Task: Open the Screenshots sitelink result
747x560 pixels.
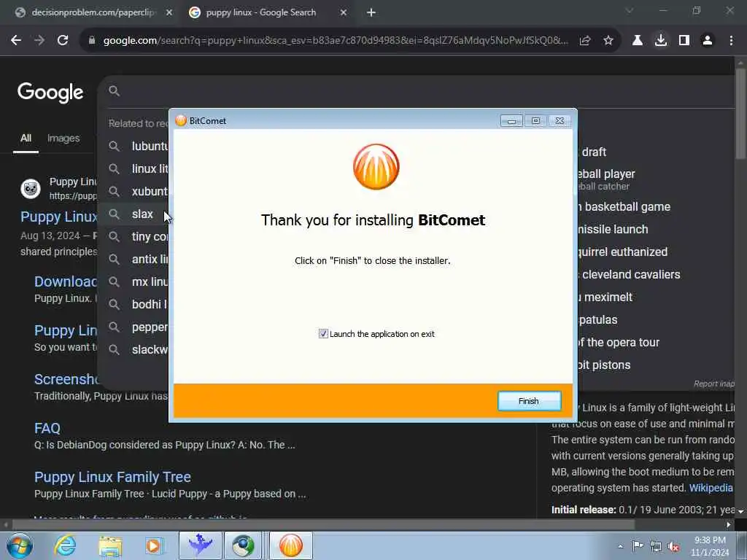Action: coord(66,379)
